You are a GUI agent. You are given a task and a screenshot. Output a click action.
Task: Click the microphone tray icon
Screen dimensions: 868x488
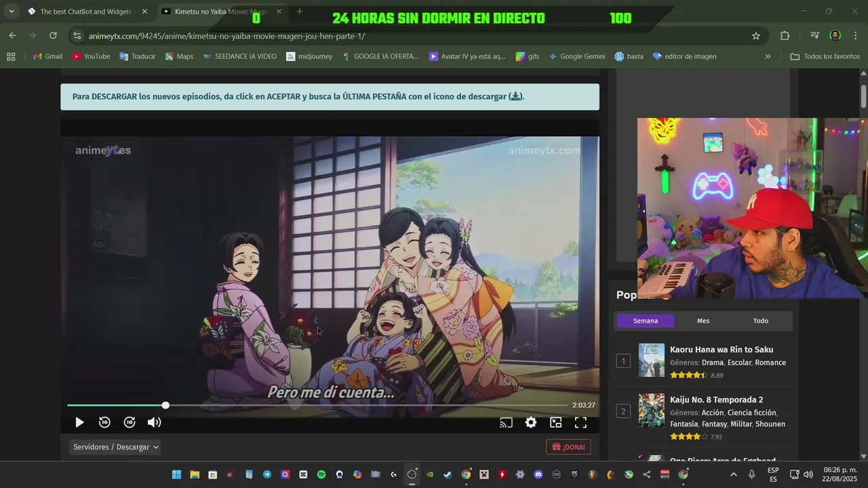751,474
